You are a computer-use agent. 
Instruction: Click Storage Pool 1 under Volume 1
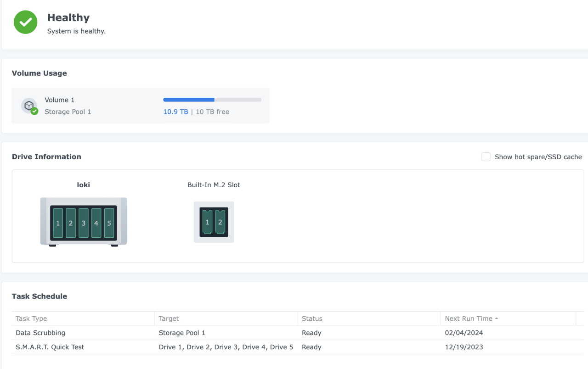coord(68,112)
